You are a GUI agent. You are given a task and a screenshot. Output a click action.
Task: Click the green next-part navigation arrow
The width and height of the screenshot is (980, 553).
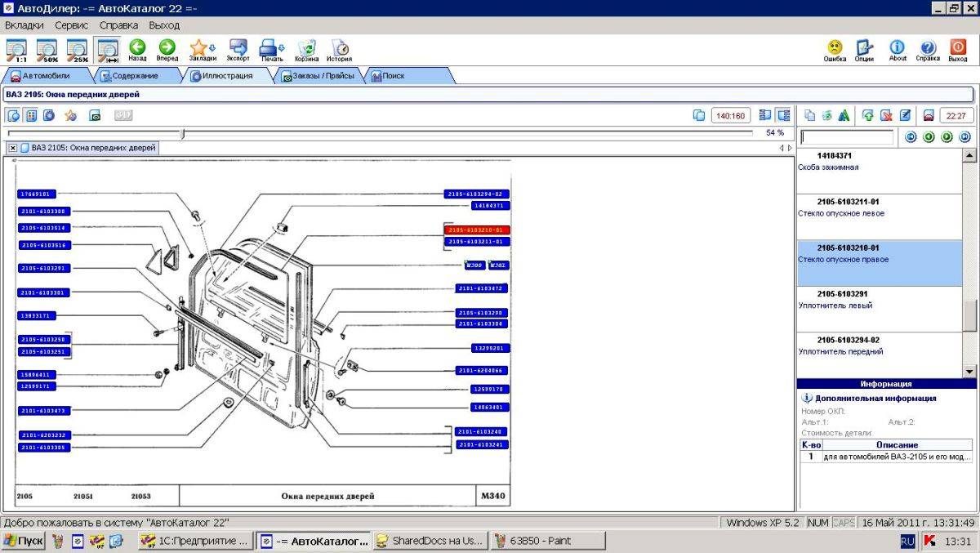click(x=947, y=137)
